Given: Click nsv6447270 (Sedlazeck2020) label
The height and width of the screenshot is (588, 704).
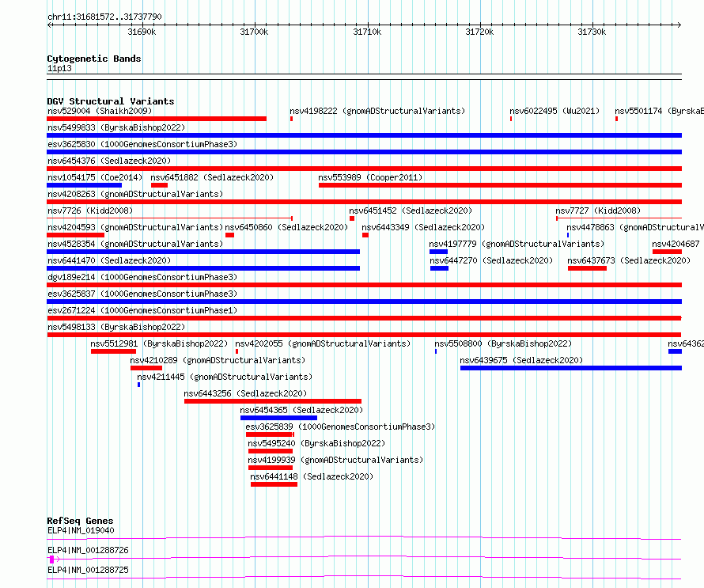Looking at the screenshot, I should tap(491, 260).
